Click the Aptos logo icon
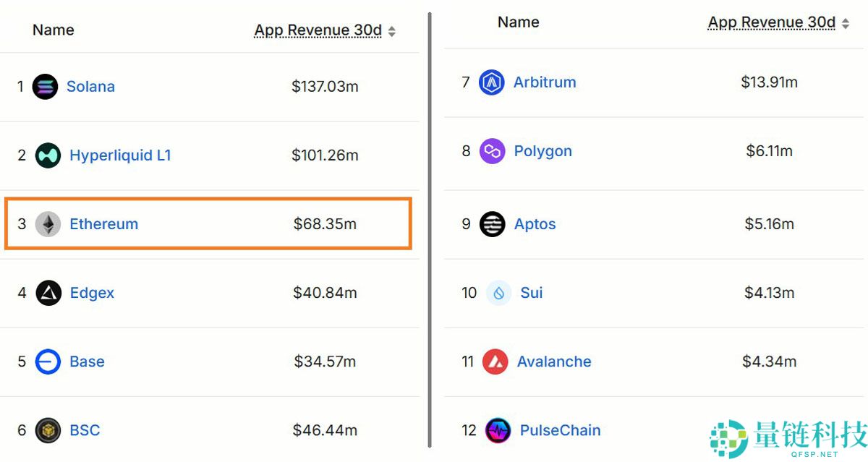Screen dimensions: 868x462 click(x=493, y=224)
